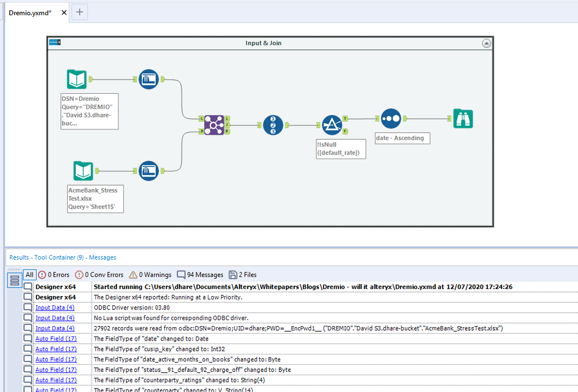
Task: Select the lower Auto Field tool
Action: (149, 171)
